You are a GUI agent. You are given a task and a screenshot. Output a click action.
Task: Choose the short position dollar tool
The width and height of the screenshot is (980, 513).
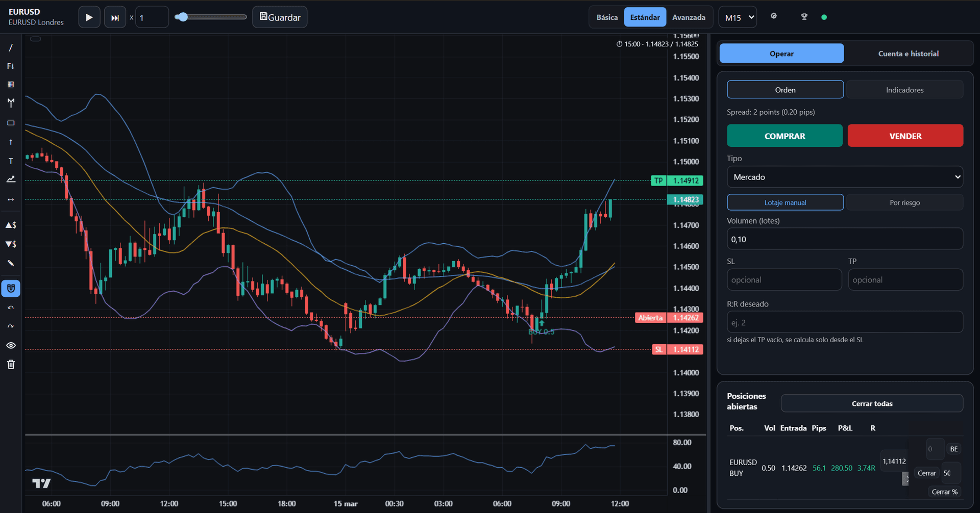[x=11, y=244]
